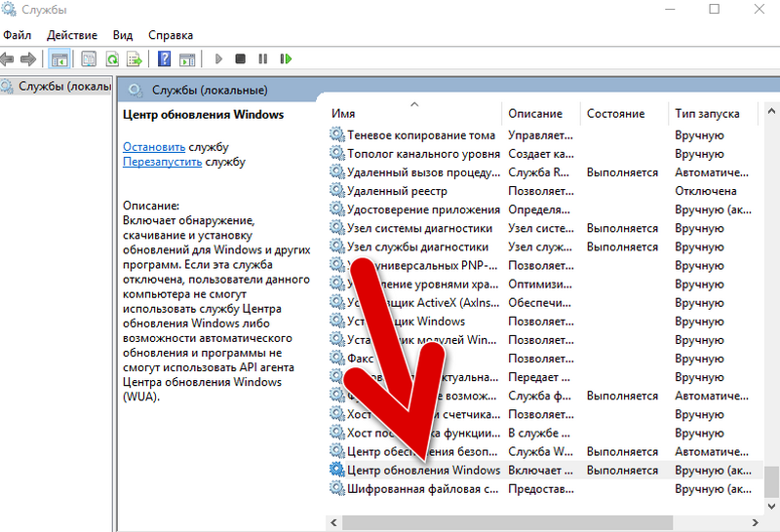Click gear icon of Факс row

tap(336, 359)
